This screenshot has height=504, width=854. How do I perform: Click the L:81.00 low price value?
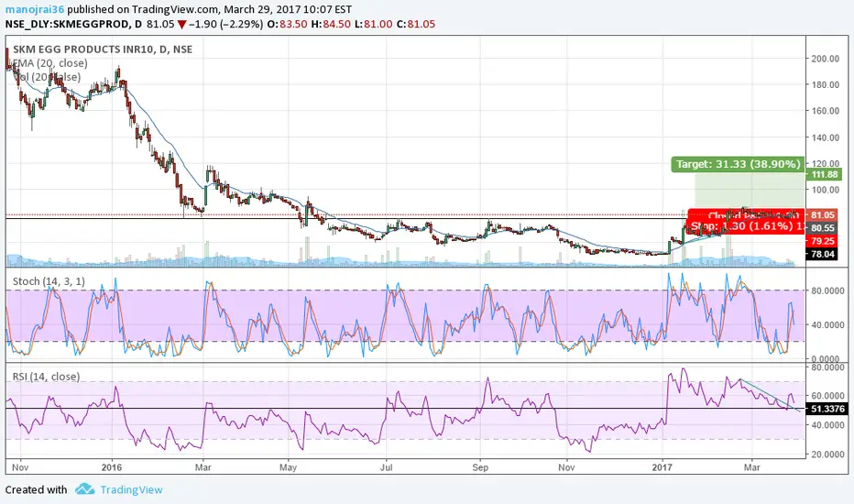tap(373, 24)
